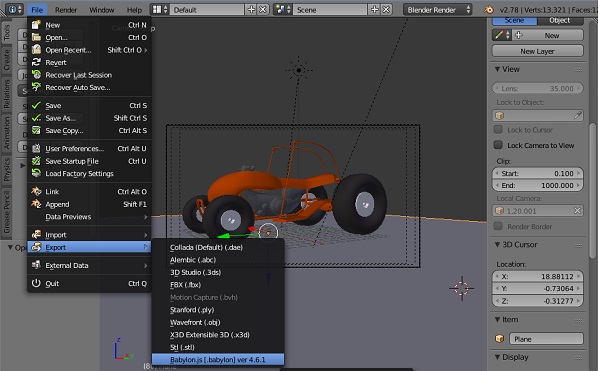Enable Lock Camera to View checkbox
The height and width of the screenshot is (371, 598).
pyautogui.click(x=498, y=145)
